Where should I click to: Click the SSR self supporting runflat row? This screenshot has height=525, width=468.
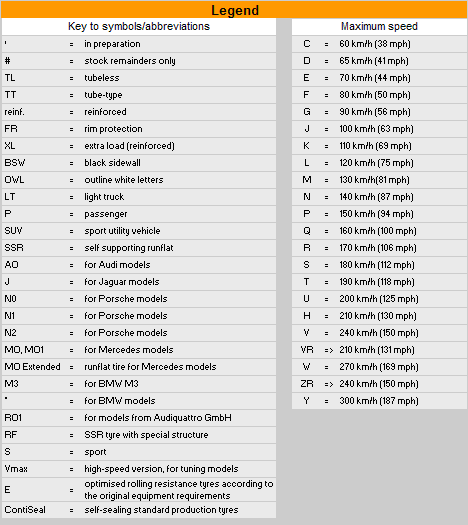pos(139,248)
